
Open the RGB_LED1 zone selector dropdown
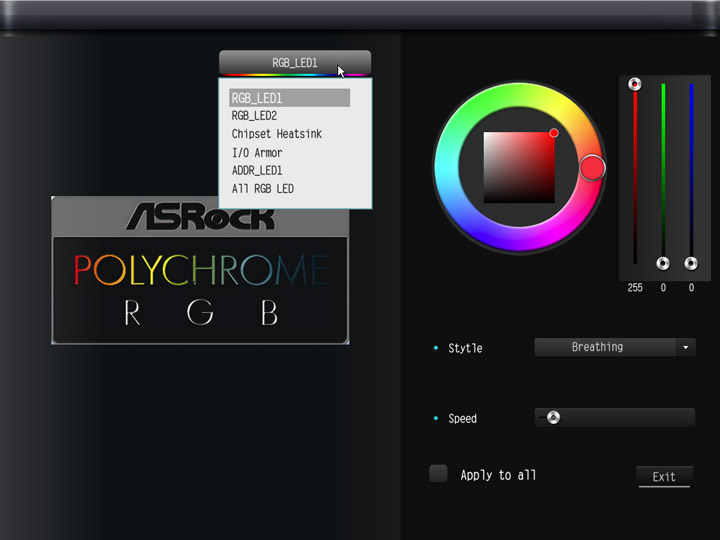[x=295, y=62]
